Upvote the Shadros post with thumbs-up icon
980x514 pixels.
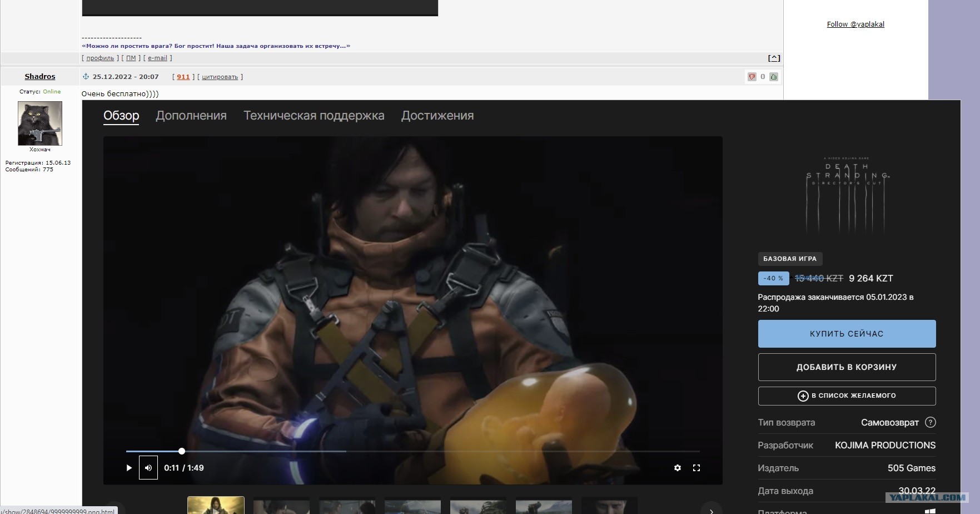pos(774,77)
